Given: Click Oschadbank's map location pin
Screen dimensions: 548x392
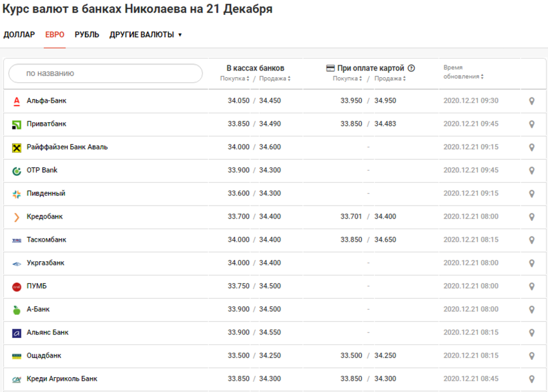Looking at the screenshot, I should 532,356.
